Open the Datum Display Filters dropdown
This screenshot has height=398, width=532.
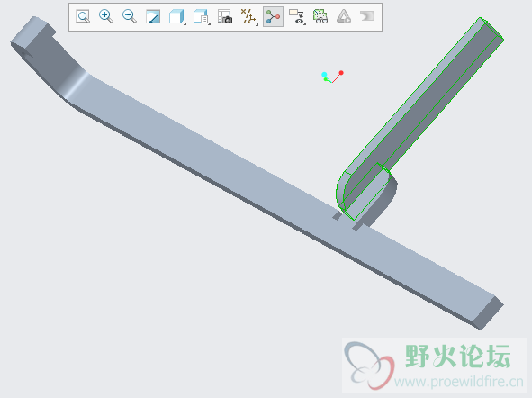click(249, 16)
